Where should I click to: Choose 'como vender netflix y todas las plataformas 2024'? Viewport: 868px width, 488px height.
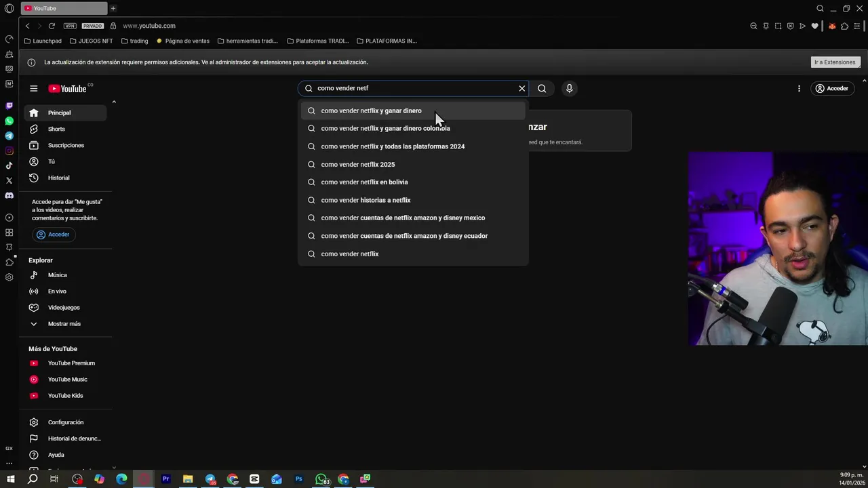coord(413,146)
